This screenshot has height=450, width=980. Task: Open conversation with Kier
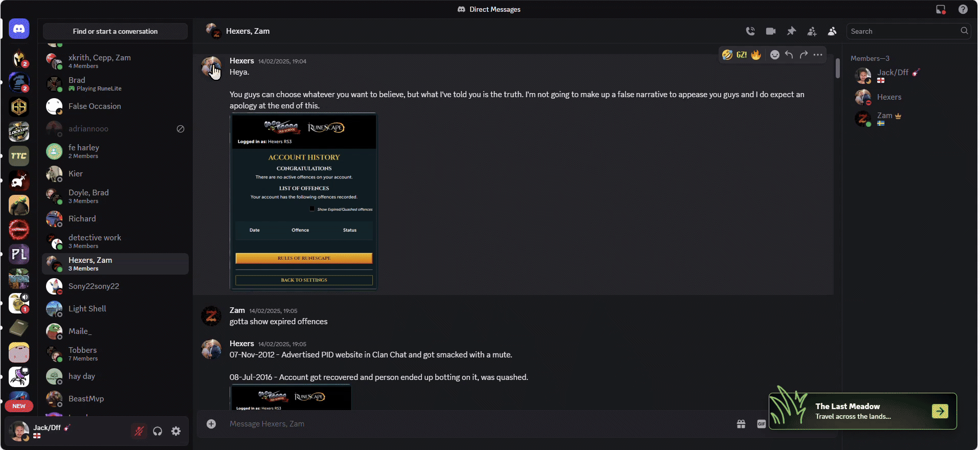tap(115, 174)
